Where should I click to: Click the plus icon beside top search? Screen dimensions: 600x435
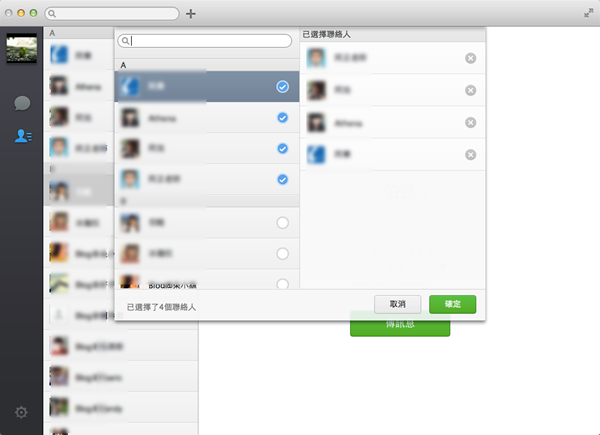(191, 14)
